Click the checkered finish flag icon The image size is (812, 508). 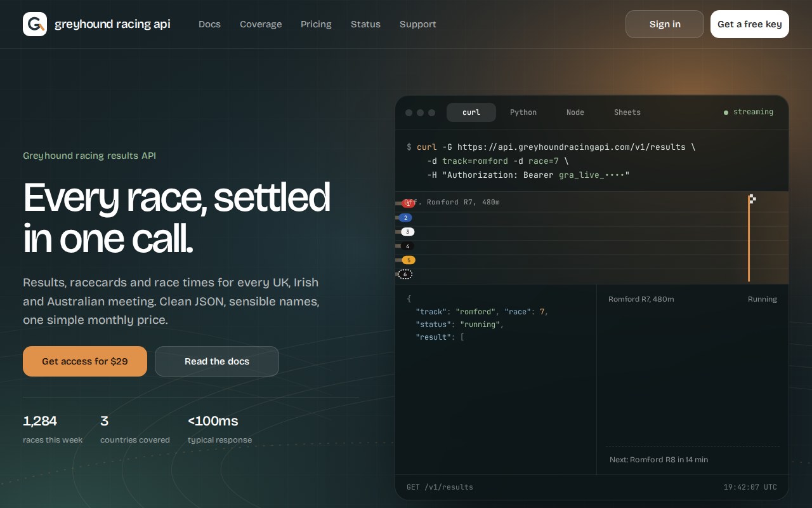click(752, 199)
